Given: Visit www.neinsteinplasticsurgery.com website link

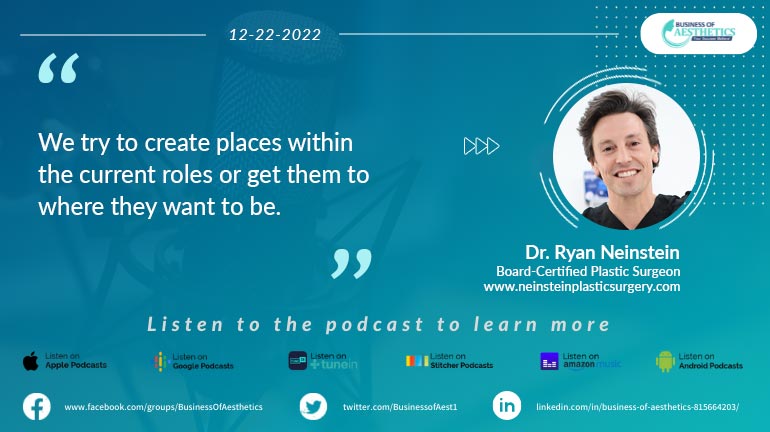Looking at the screenshot, I should [x=581, y=286].
